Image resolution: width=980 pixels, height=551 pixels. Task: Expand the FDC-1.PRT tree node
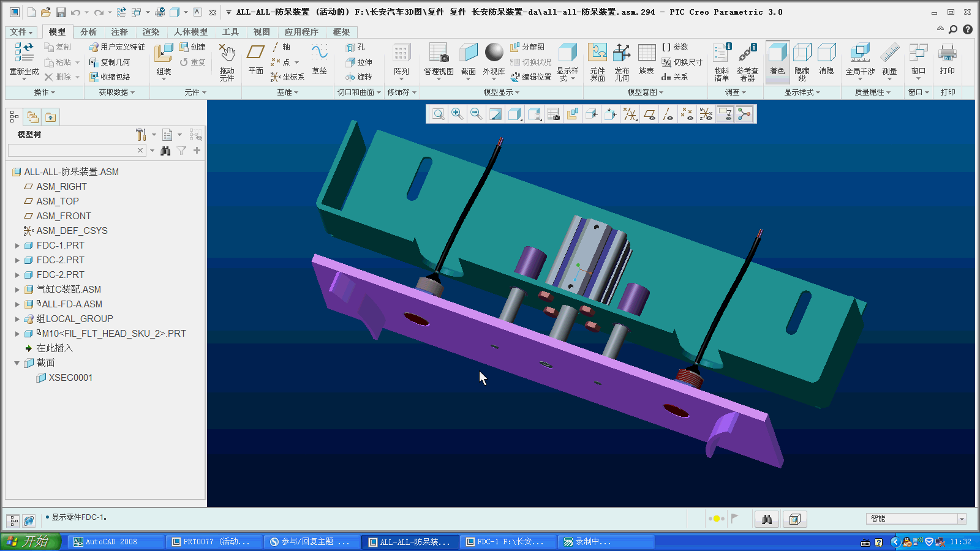point(17,246)
